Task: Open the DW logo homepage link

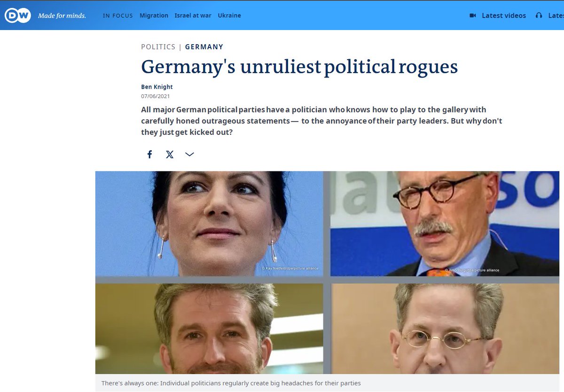Action: point(17,15)
